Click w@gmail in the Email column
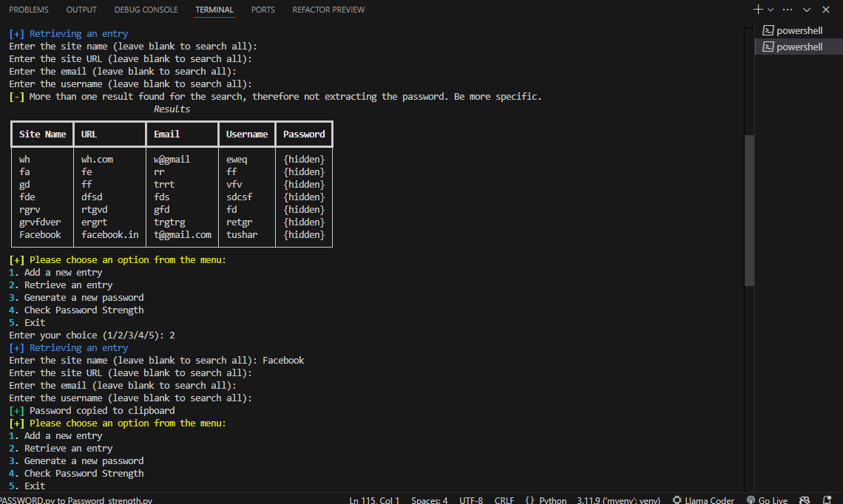Screen dimensions: 843x504 [x=172, y=160]
